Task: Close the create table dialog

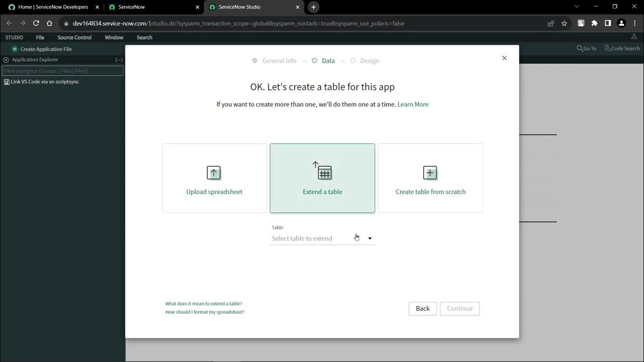Action: coord(504,58)
